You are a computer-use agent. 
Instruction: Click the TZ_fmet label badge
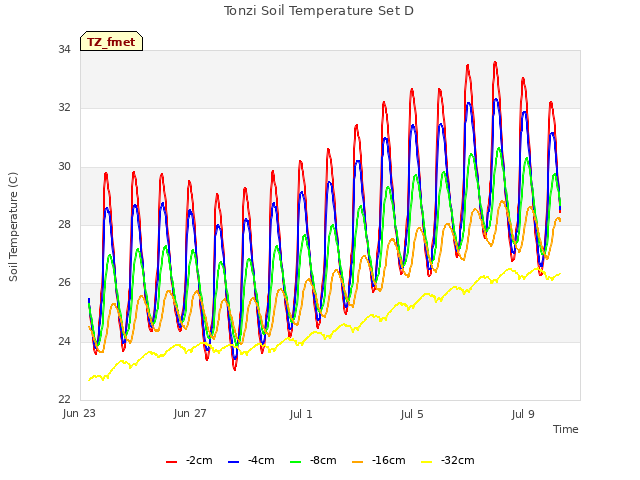click(x=111, y=41)
